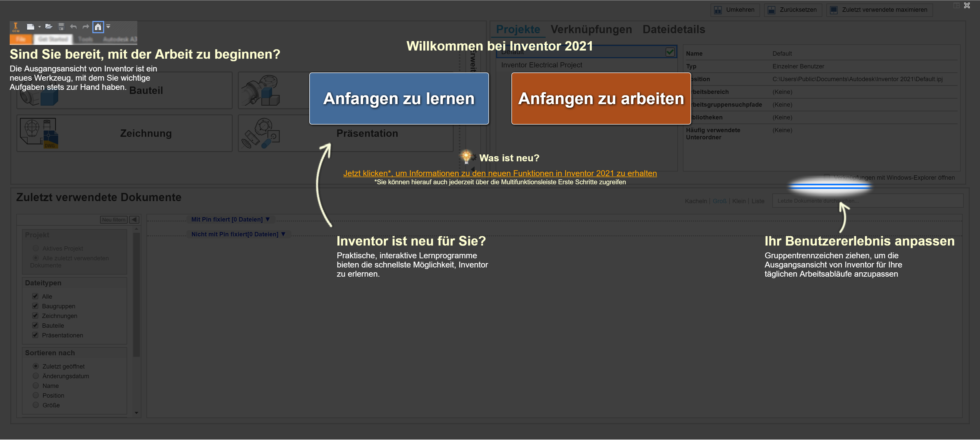Viewport: 980px width, 440px height.
Task: Switch to the Verknüpfungen tab
Action: point(591,29)
